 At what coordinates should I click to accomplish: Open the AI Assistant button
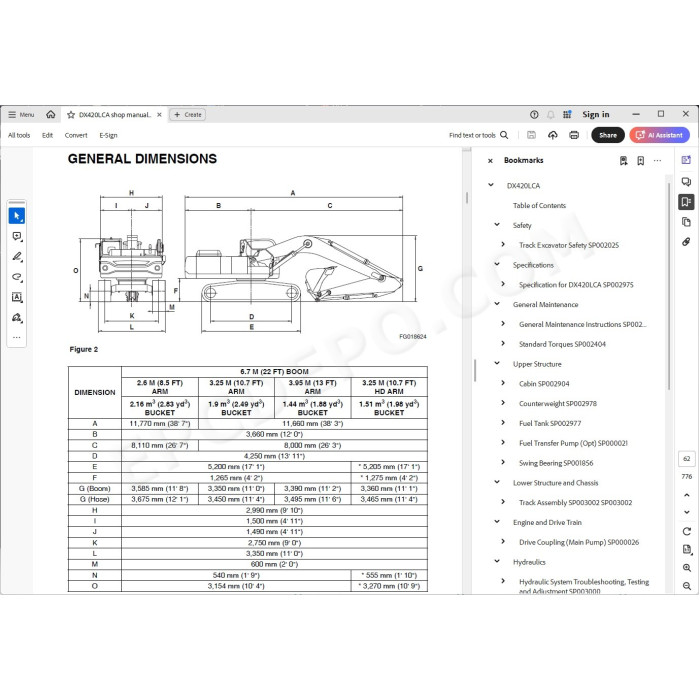tap(659, 135)
